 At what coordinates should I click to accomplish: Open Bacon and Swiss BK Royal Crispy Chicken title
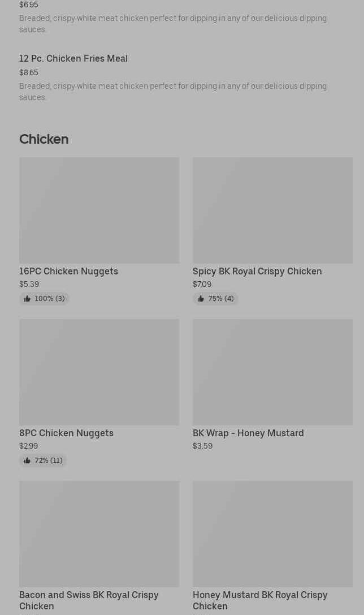click(89, 600)
